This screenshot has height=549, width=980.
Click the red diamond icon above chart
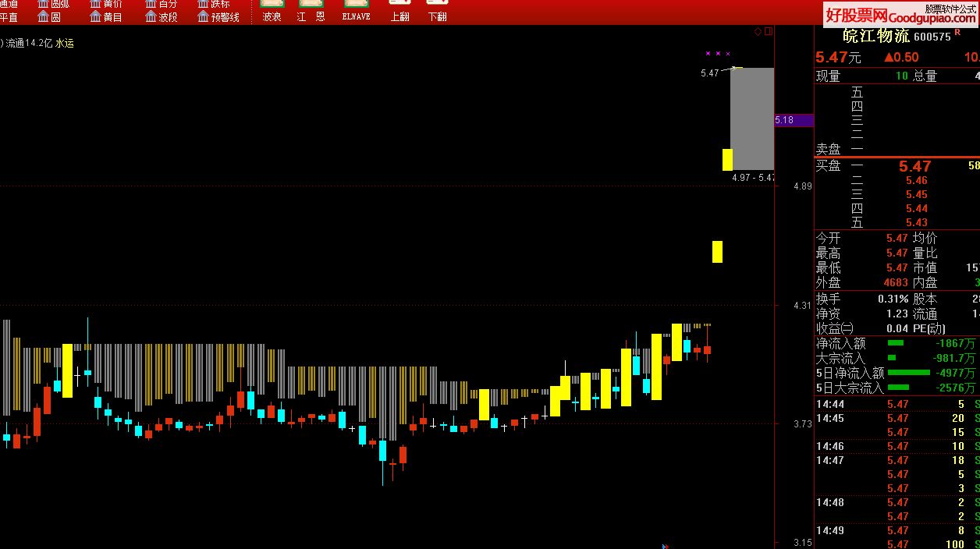[757, 31]
